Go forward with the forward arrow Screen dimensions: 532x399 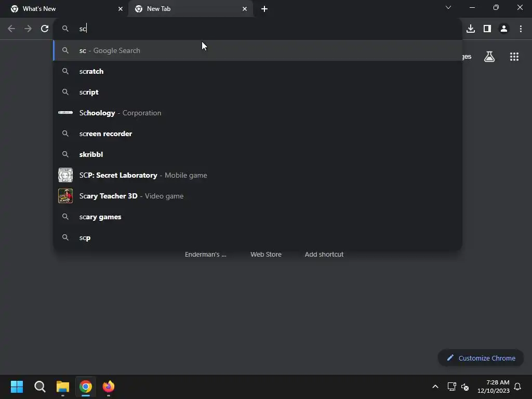tap(28, 29)
